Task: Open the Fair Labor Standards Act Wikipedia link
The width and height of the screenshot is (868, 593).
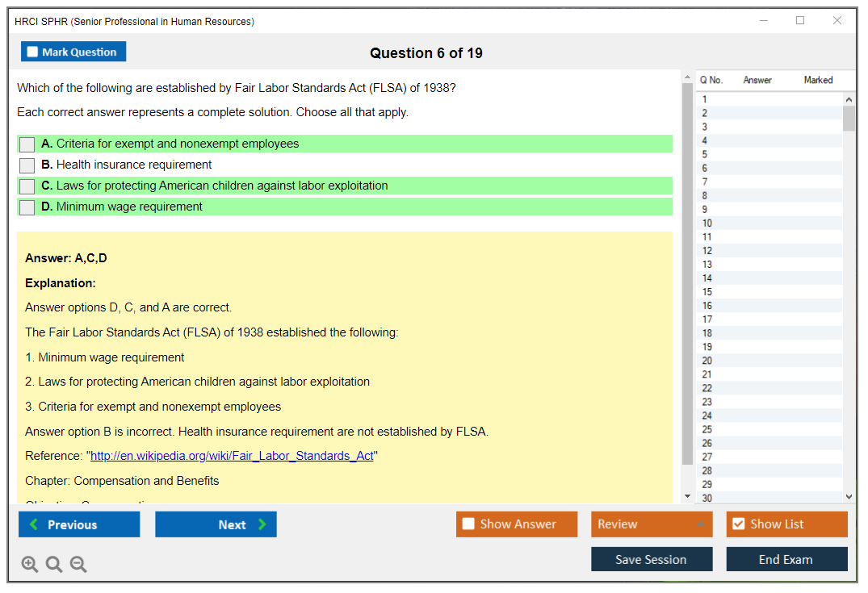Action: [232, 456]
